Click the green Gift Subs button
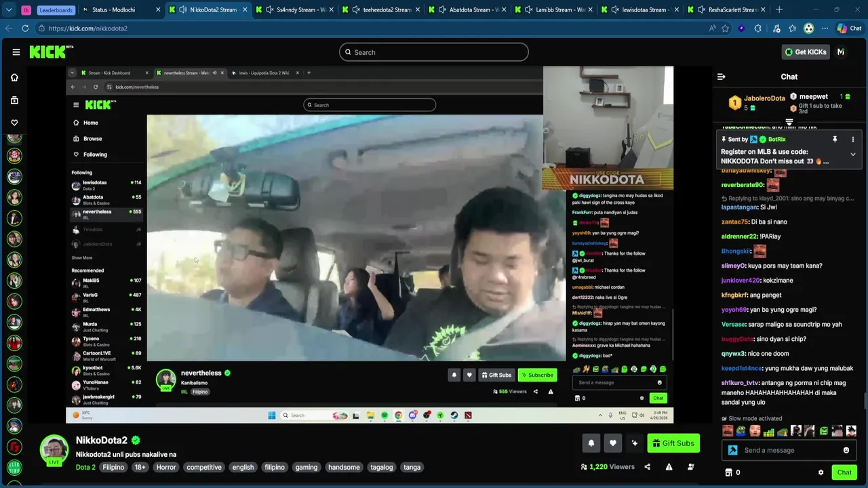 (673, 443)
